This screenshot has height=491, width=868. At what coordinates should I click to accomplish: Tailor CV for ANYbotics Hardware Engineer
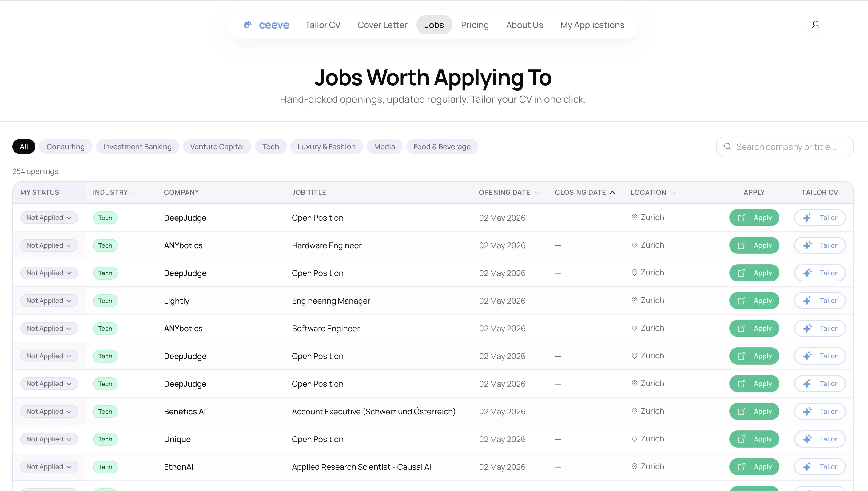[x=819, y=245]
